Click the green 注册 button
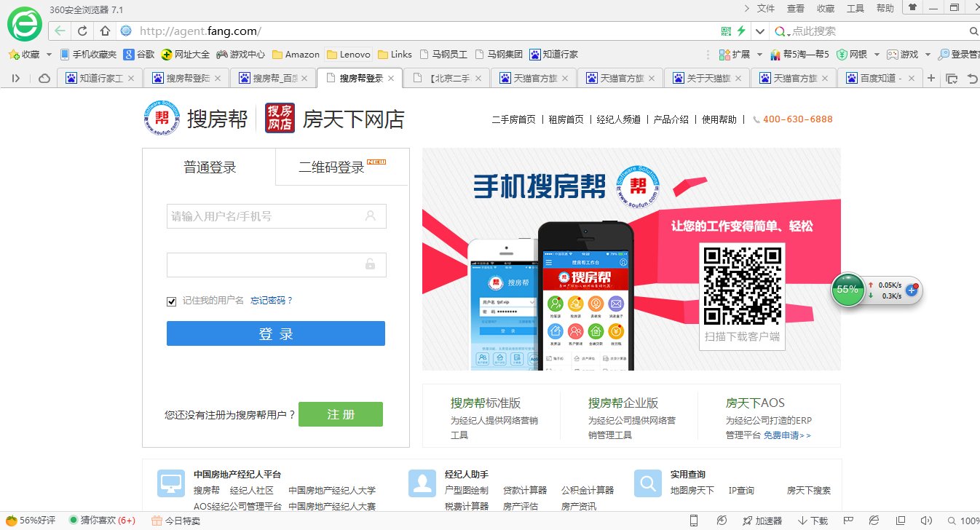 click(x=340, y=414)
